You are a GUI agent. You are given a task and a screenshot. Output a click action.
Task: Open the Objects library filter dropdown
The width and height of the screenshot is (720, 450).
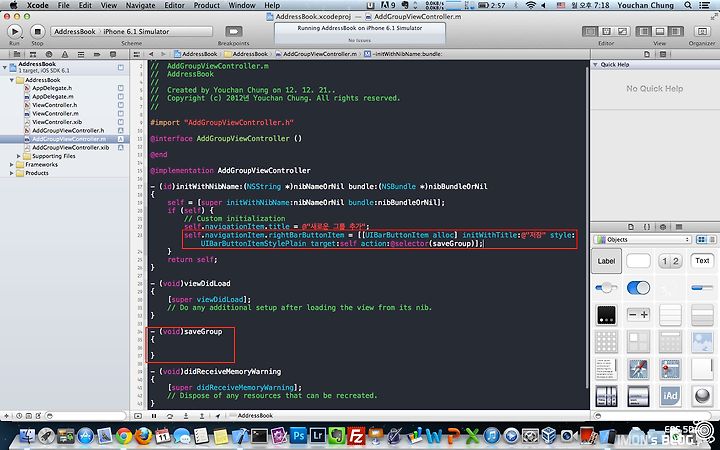pyautogui.click(x=642, y=240)
